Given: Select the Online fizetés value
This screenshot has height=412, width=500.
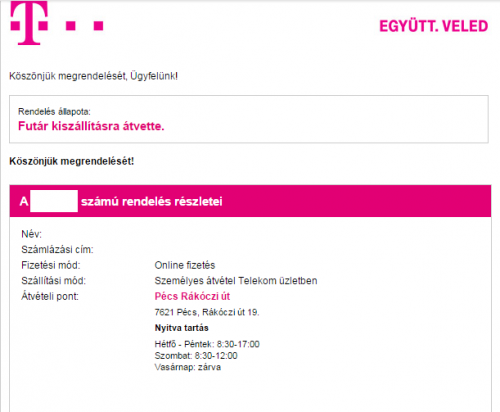Looking at the screenshot, I should pyautogui.click(x=185, y=265).
